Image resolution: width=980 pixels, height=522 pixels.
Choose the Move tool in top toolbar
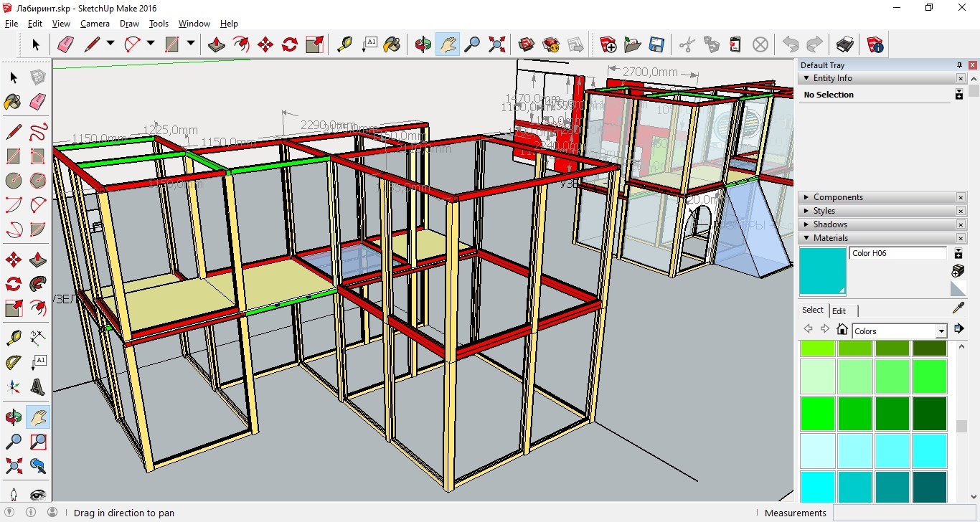click(265, 44)
